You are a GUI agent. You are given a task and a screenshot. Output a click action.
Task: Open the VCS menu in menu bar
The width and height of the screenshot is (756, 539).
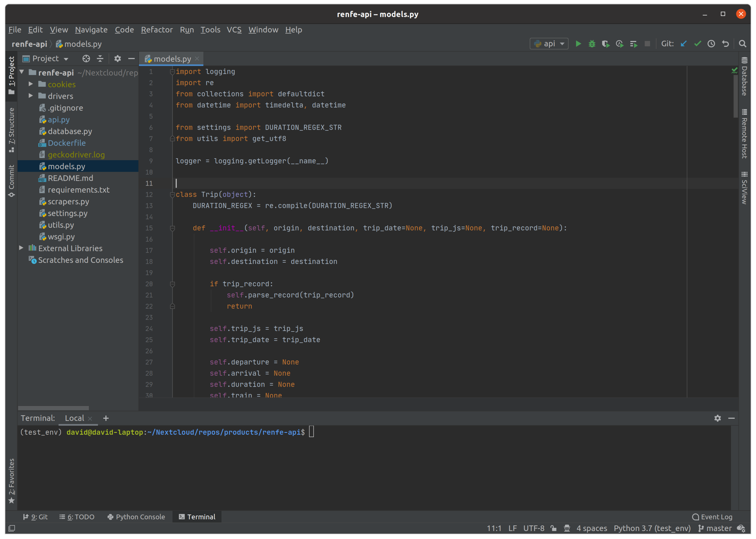234,29
